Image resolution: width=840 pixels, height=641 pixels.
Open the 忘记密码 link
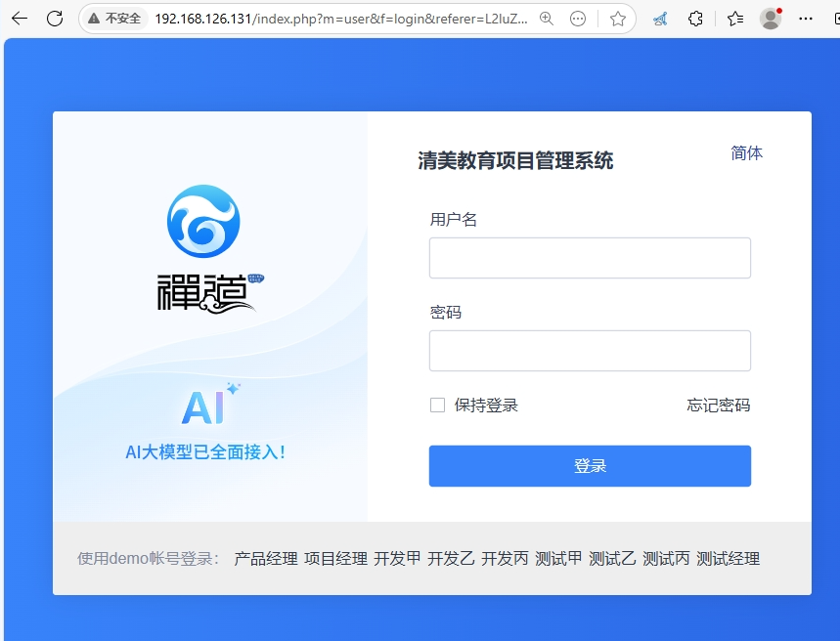718,406
